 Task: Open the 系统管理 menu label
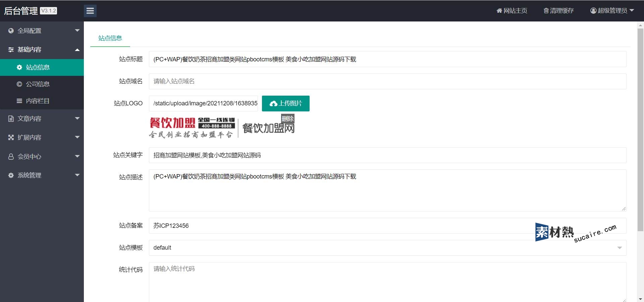click(x=29, y=175)
